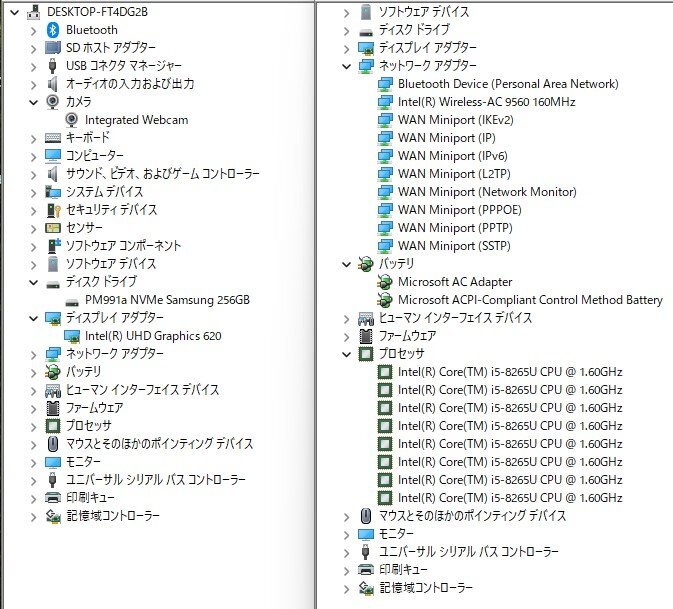This screenshot has width=673, height=609.
Task: Collapse the right pane バッテリ category
Action: pos(346,264)
